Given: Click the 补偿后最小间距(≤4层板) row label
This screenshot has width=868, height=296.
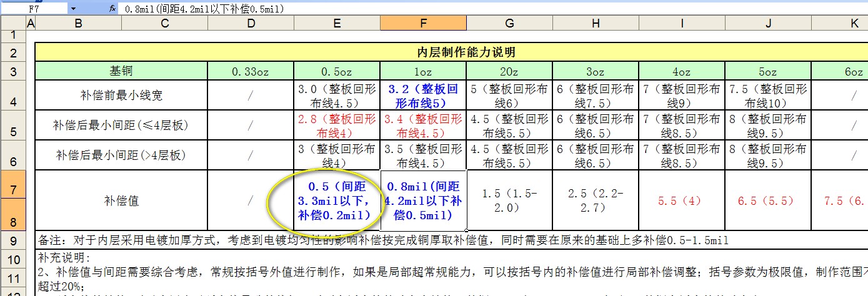Looking at the screenshot, I should click(122, 125).
